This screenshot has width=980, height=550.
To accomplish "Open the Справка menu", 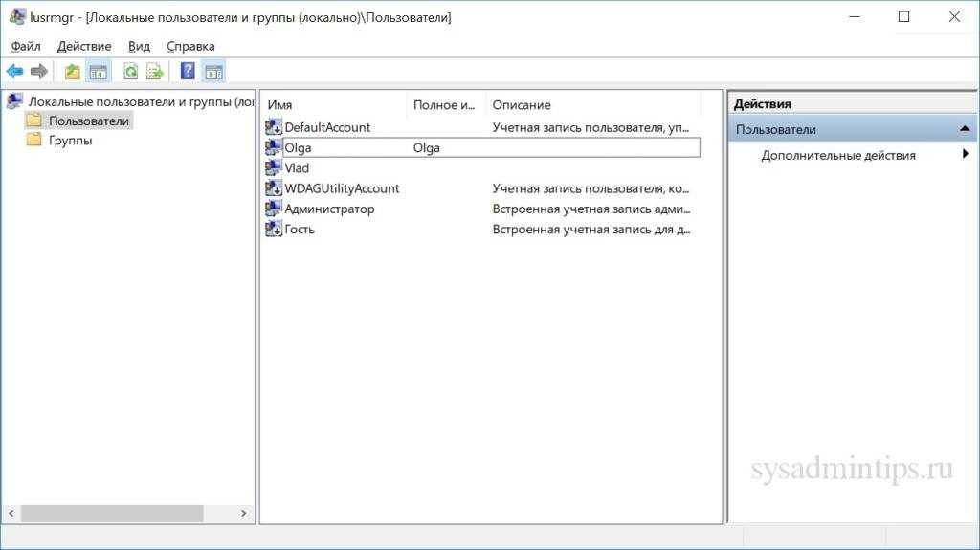I will [190, 46].
